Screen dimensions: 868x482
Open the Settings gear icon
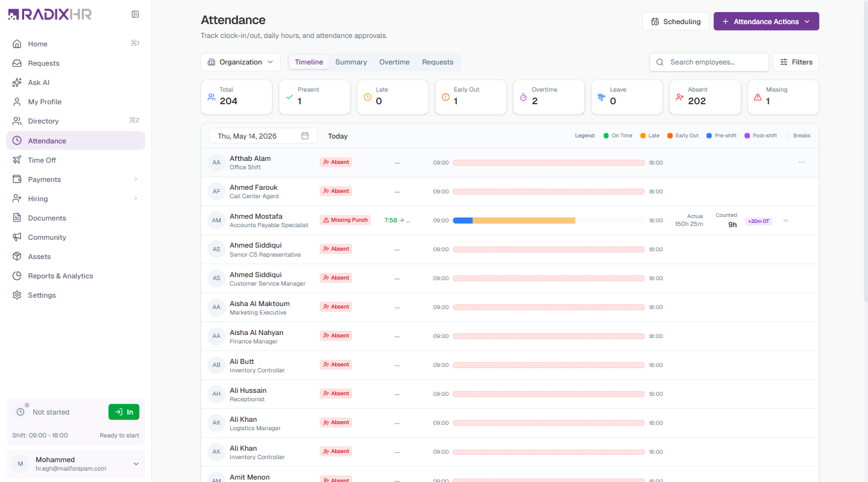pyautogui.click(x=17, y=295)
